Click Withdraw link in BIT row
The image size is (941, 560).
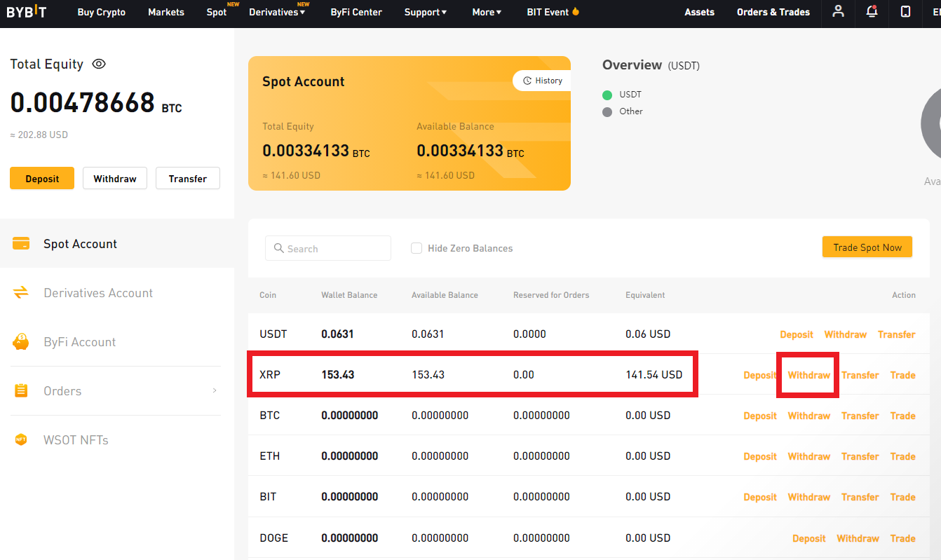pos(809,497)
